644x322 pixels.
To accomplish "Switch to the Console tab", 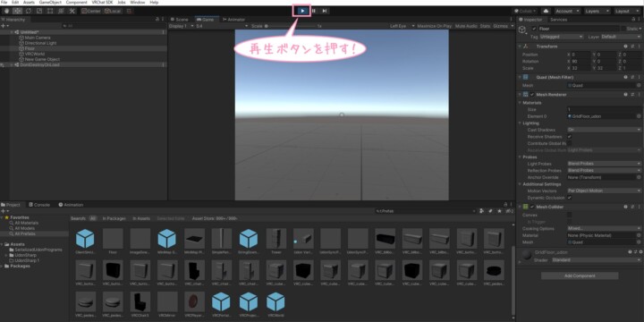I will click(x=39, y=205).
